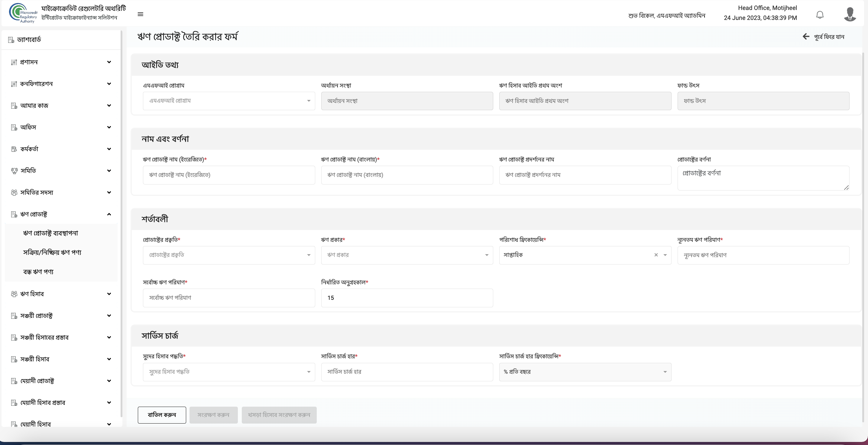The width and height of the screenshot is (868, 445).
Task: Click the সঞ্চয়ী হিসাবের প্রস্তাব icon
Action: coord(14,337)
